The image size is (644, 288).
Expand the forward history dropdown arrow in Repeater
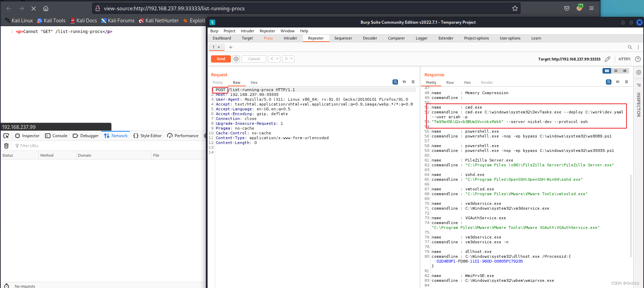[292, 59]
